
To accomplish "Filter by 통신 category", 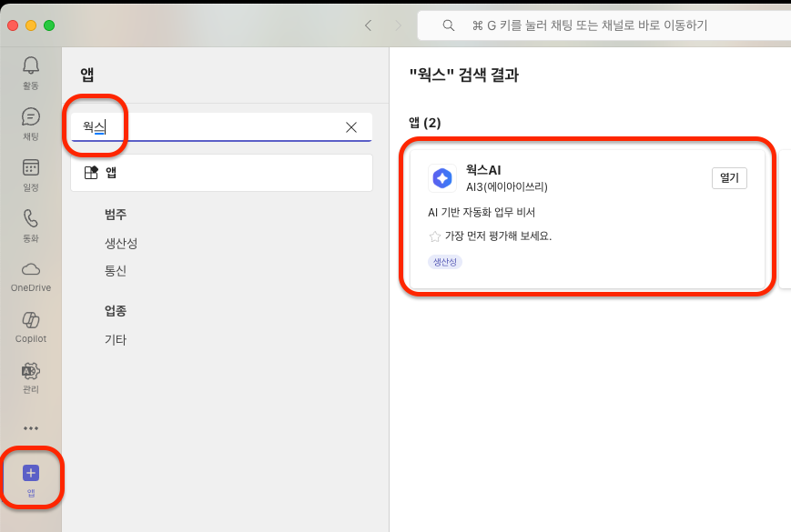I will coord(116,270).
